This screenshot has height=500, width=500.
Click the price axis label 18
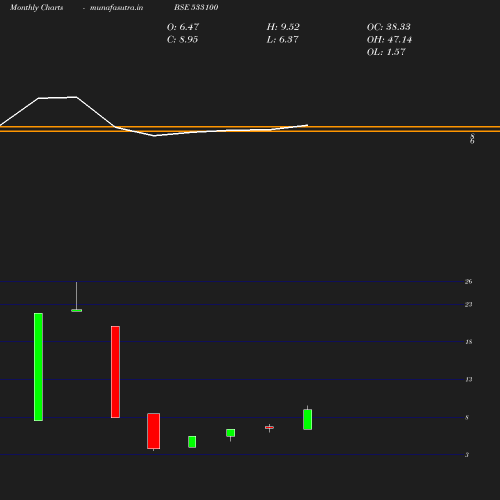(x=468, y=342)
